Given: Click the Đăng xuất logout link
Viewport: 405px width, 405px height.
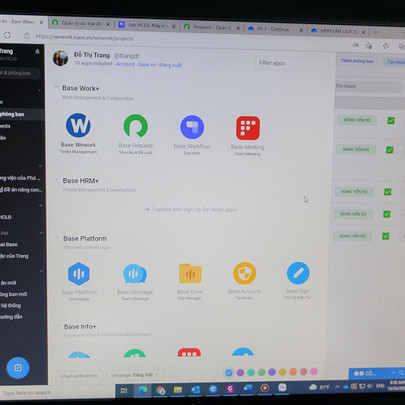Looking at the screenshot, I should 170,65.
